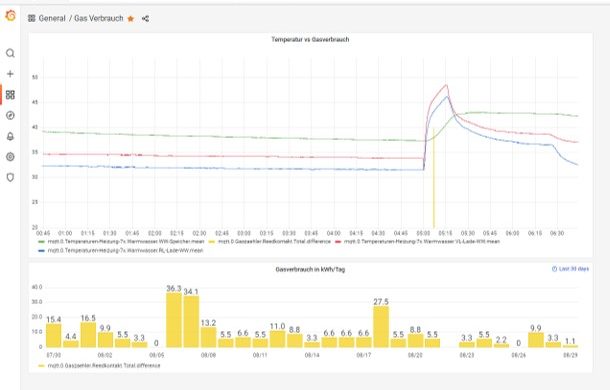Image resolution: width=610 pixels, height=390 pixels.
Task: Open the Temperatur vs Gasverbrauch panel title menu
Action: [x=310, y=39]
